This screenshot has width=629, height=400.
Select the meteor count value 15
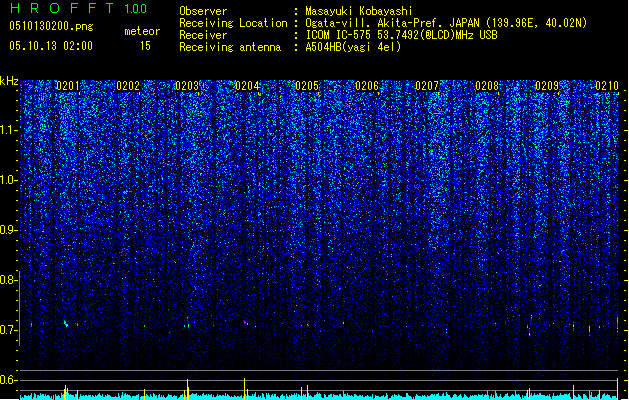point(145,46)
